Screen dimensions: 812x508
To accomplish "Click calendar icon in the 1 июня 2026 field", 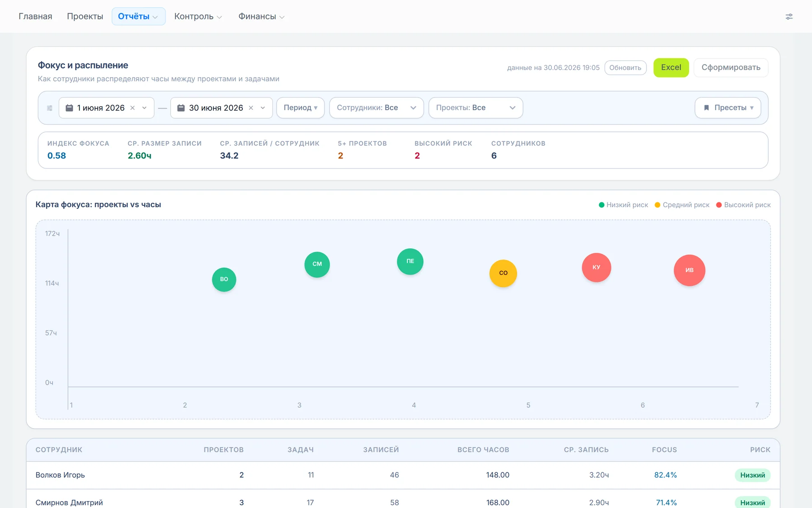I will coord(69,108).
